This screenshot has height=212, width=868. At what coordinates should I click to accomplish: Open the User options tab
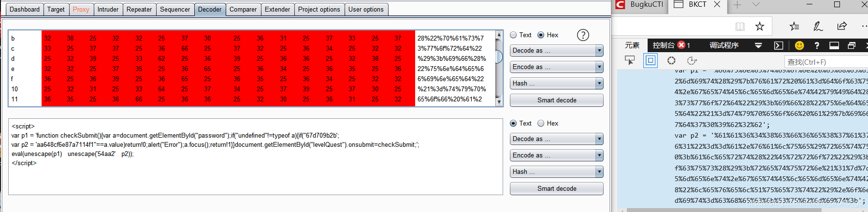(x=366, y=9)
